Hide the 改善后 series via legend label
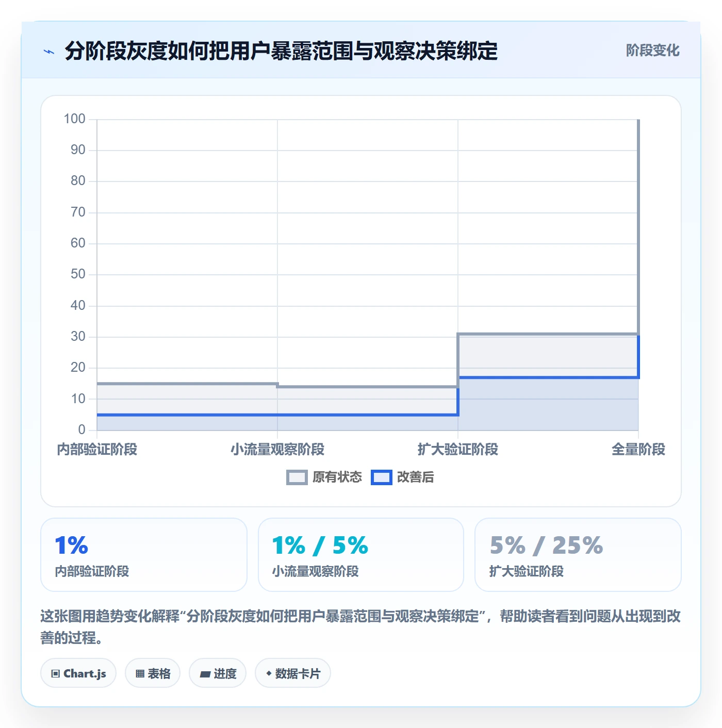Screen dimensions: 722x728 (x=416, y=477)
